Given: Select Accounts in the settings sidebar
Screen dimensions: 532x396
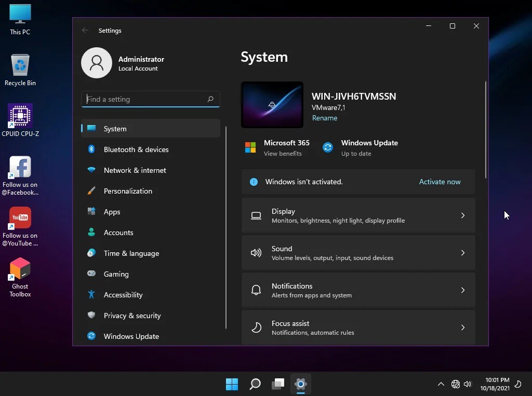Looking at the screenshot, I should [118, 233].
